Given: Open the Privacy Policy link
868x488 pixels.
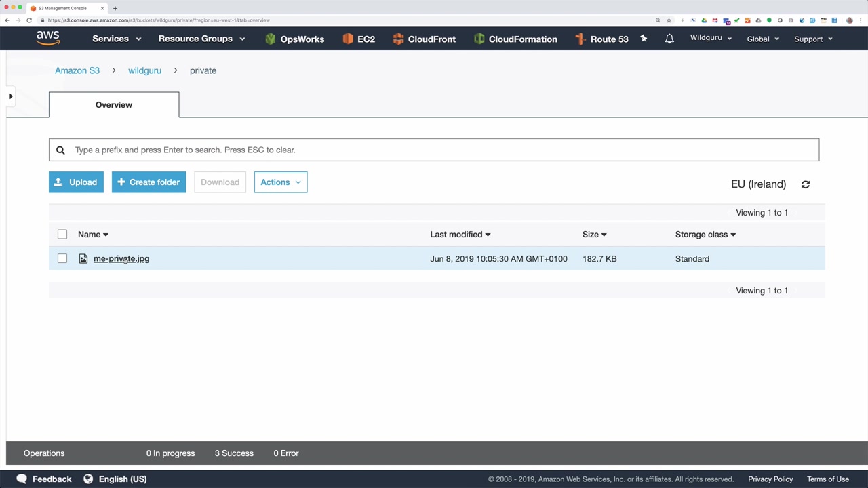Looking at the screenshot, I should click(x=770, y=479).
